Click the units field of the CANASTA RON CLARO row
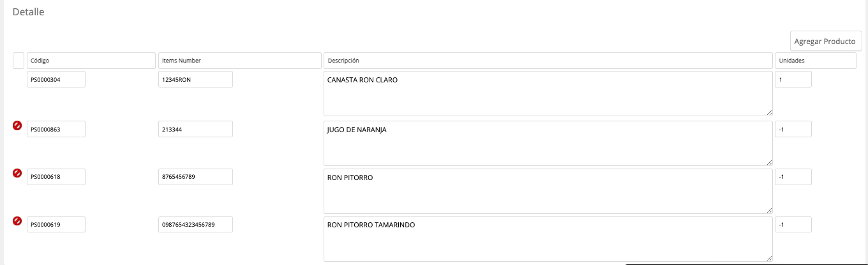 pyautogui.click(x=793, y=79)
